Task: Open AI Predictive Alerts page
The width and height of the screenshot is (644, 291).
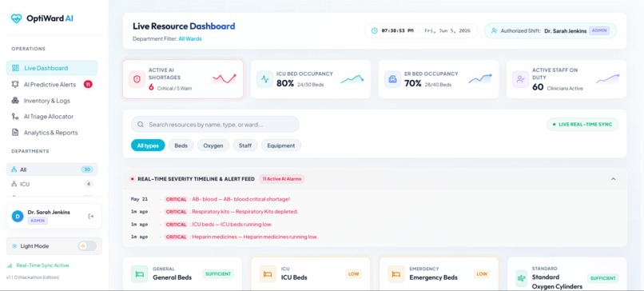Action: click(x=52, y=84)
